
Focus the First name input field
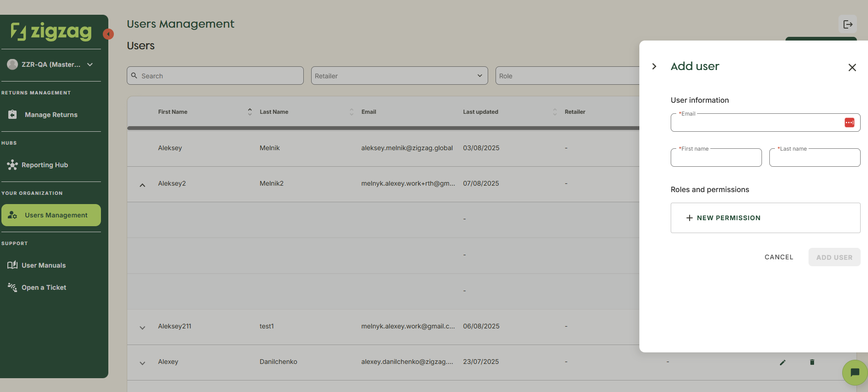tap(716, 158)
